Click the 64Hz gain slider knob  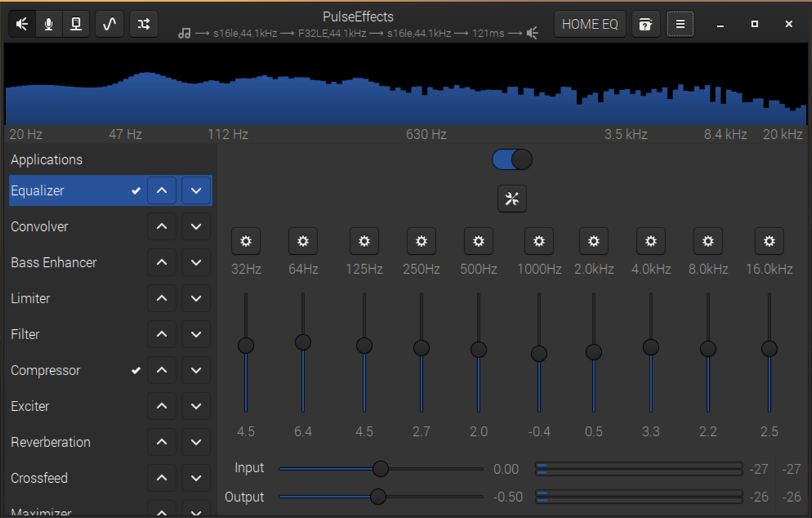pyautogui.click(x=303, y=343)
